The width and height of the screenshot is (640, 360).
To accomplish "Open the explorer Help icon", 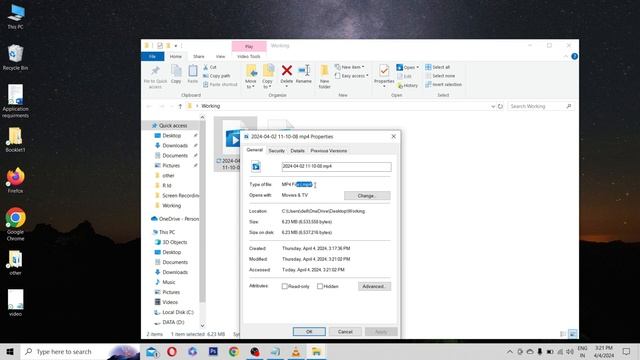I will click(x=574, y=56).
